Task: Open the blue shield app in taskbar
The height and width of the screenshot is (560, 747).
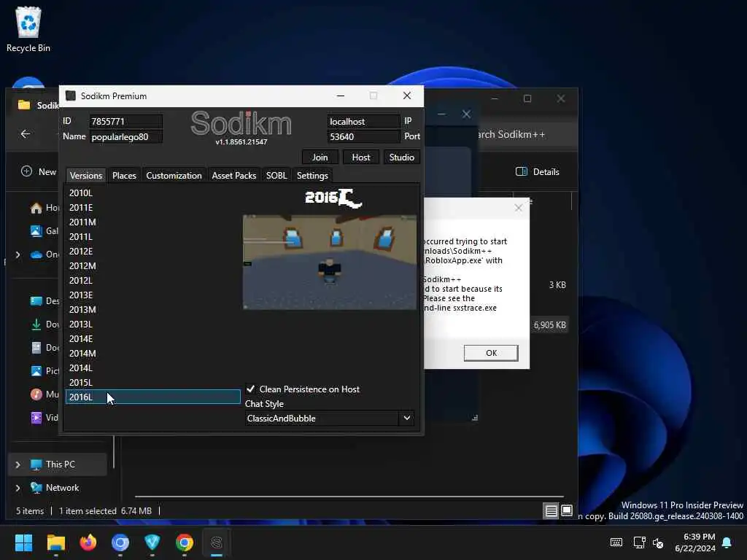Action: pos(152,542)
